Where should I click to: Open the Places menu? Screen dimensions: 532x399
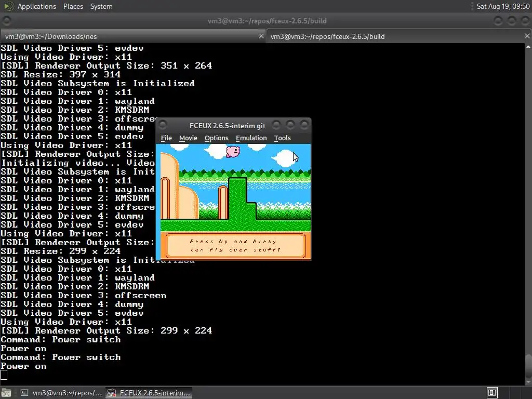click(x=73, y=6)
